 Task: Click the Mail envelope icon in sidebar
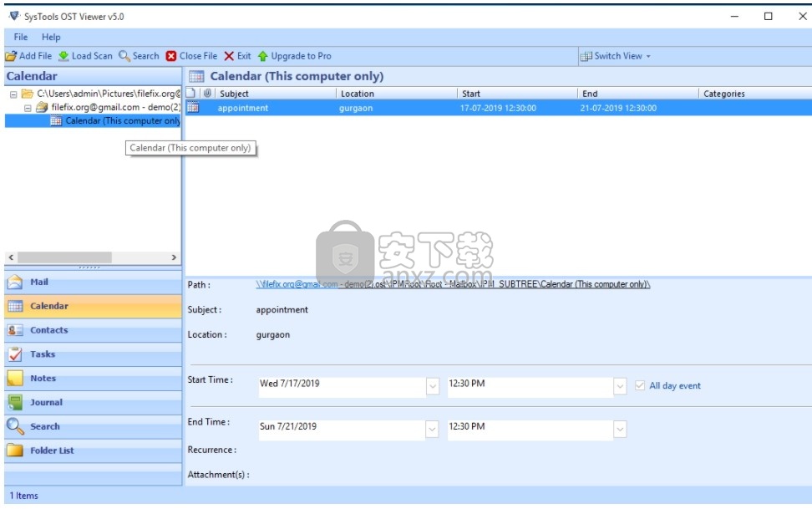coord(15,282)
